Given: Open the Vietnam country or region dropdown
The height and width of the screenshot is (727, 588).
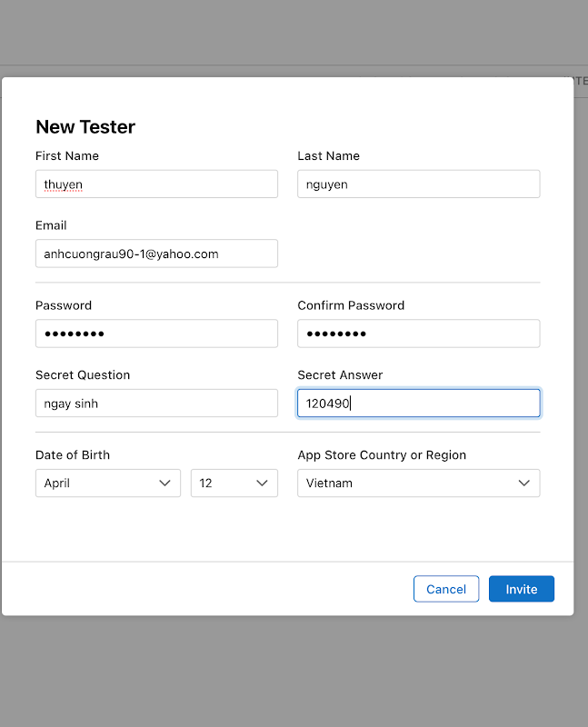Looking at the screenshot, I should pos(418,483).
